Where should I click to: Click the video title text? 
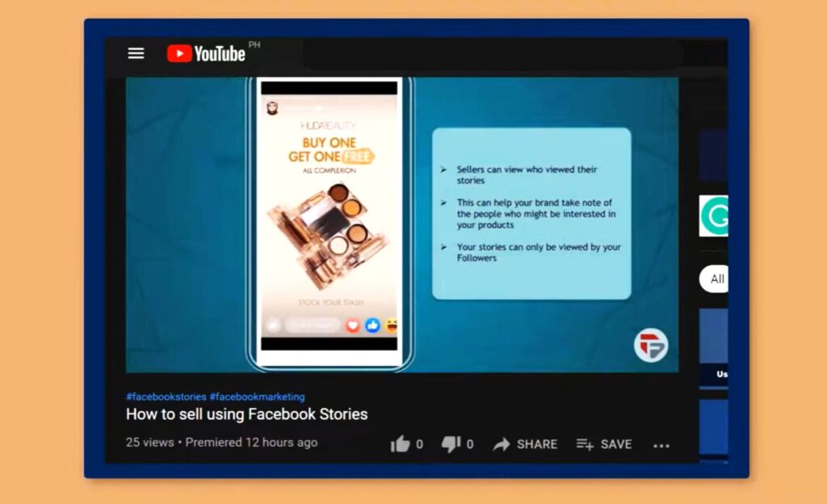(246, 414)
